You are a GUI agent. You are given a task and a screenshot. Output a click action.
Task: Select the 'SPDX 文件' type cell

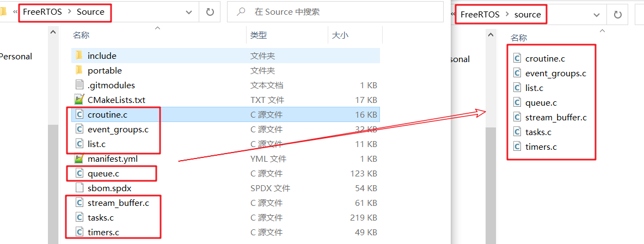pyautogui.click(x=270, y=188)
